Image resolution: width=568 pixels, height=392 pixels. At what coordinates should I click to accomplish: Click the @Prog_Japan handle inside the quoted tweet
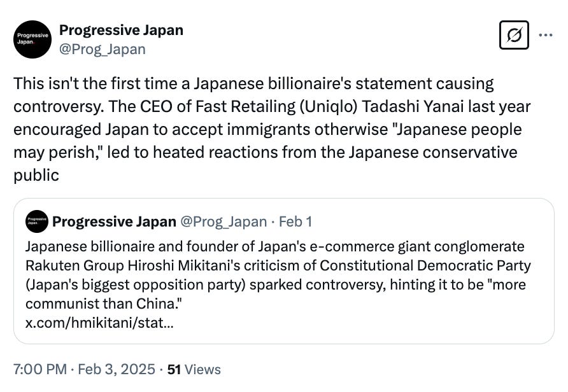tap(224, 221)
